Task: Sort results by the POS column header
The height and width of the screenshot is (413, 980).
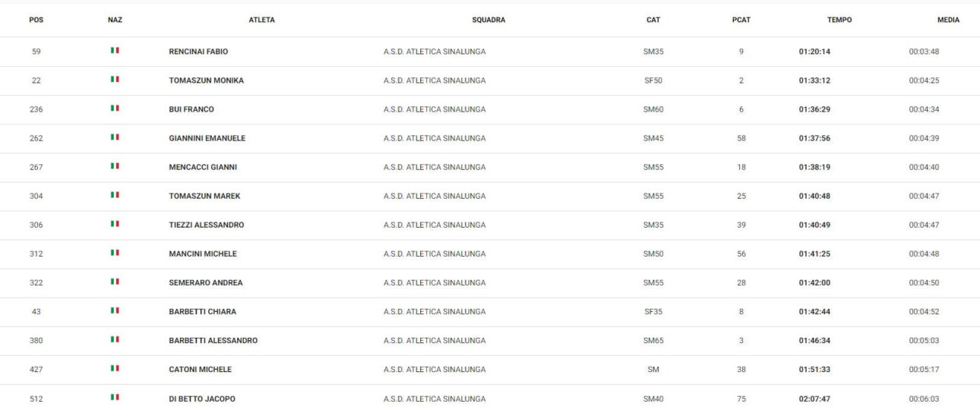Action: [x=36, y=20]
